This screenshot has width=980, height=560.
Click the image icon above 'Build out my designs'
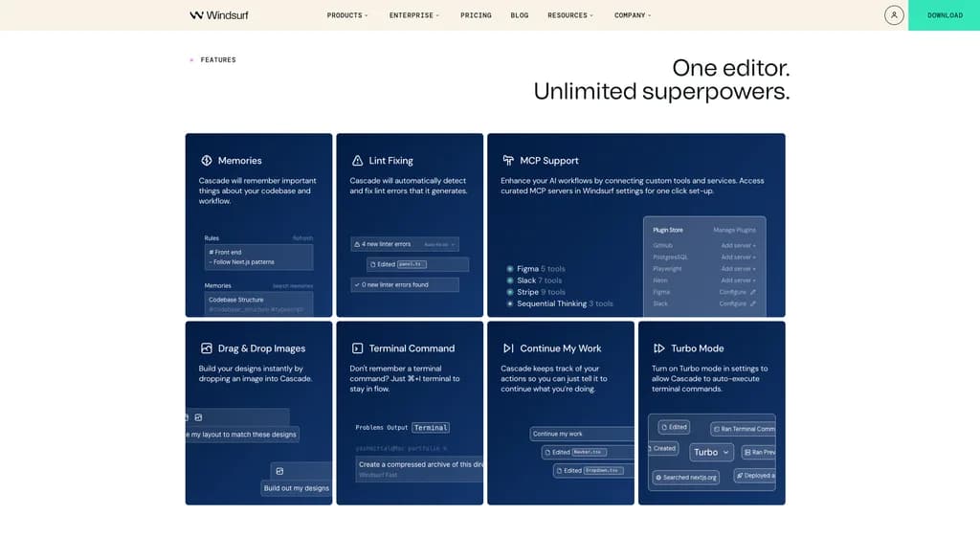coord(279,471)
